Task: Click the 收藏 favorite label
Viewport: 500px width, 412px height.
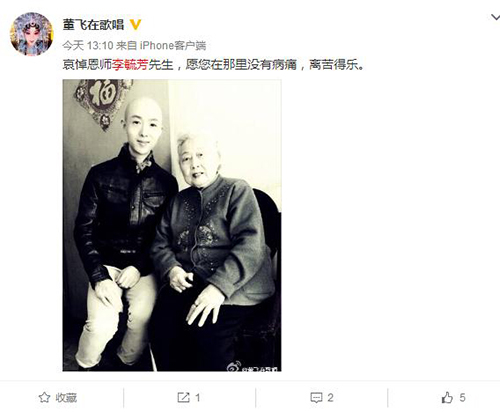Action: coord(66,398)
